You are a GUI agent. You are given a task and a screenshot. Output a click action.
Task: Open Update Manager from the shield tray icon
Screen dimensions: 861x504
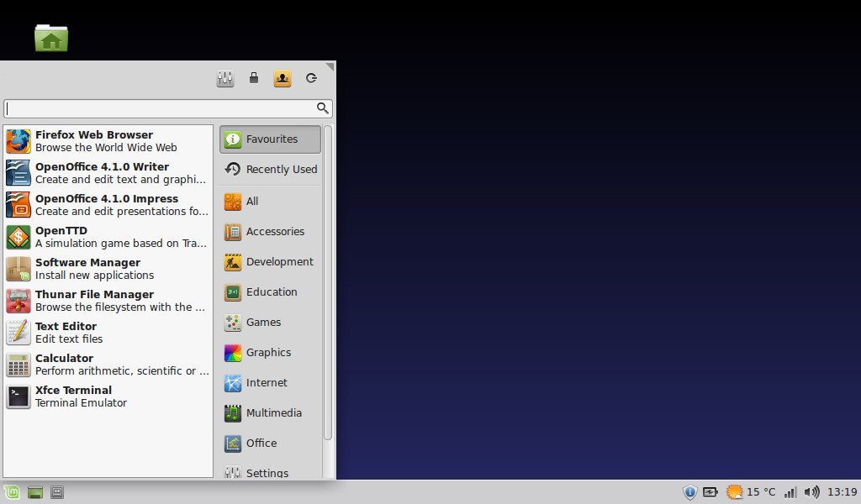tap(690, 491)
